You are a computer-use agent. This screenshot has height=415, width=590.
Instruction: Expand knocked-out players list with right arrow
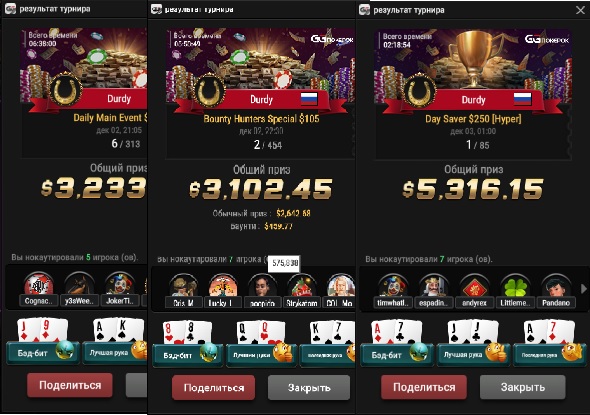coord(583,289)
